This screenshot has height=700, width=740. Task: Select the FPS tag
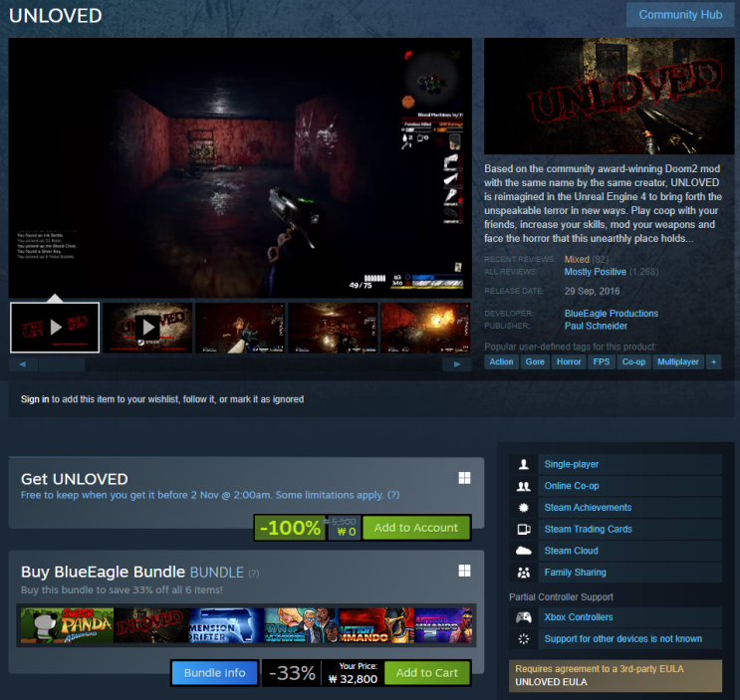click(602, 361)
